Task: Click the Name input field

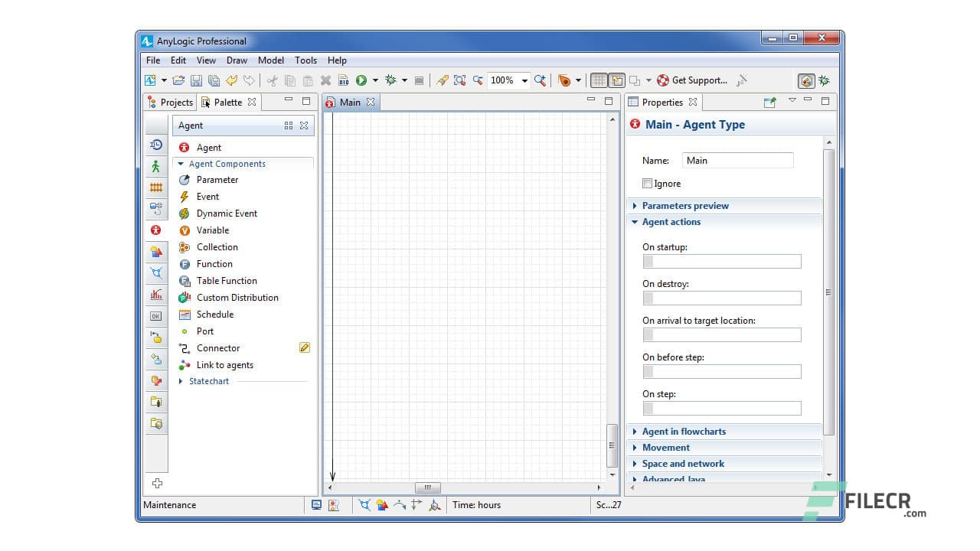Action: coord(737,160)
